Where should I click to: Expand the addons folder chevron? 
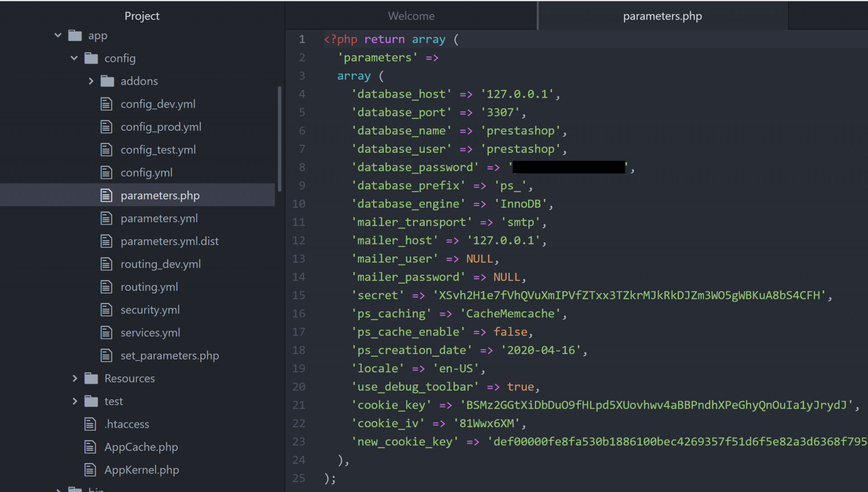91,81
